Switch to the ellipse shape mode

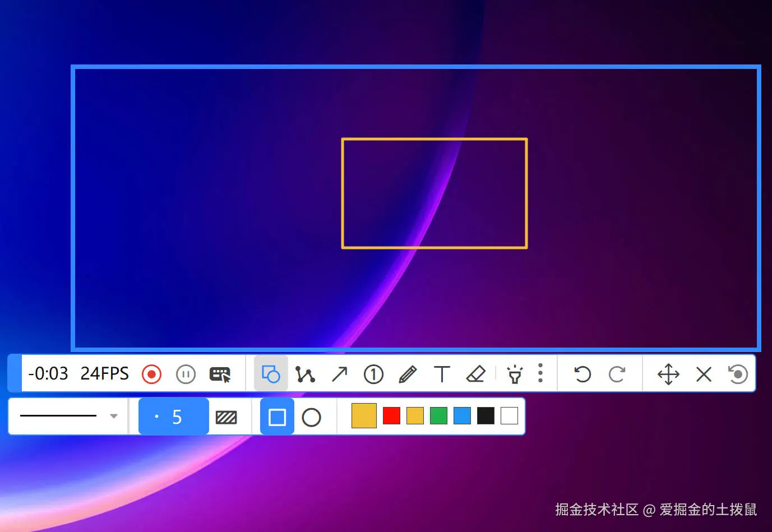tap(312, 417)
